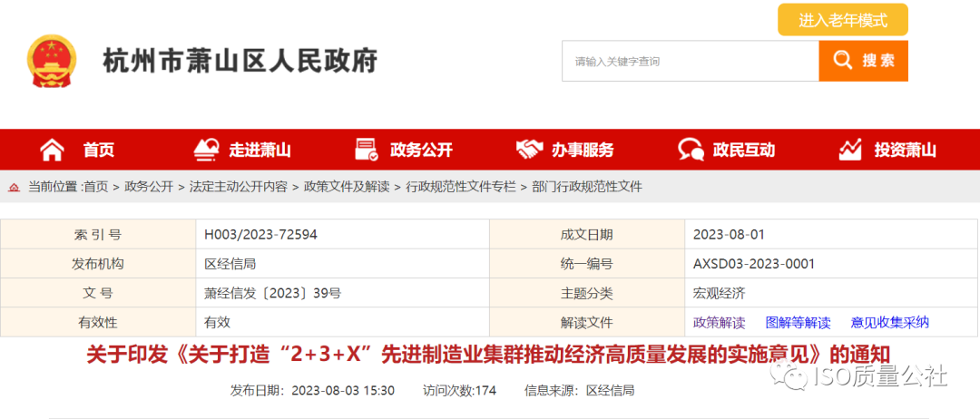Viewport: 980px width, 419px height.
Task: Focus the keyword search input field
Action: tap(690, 61)
